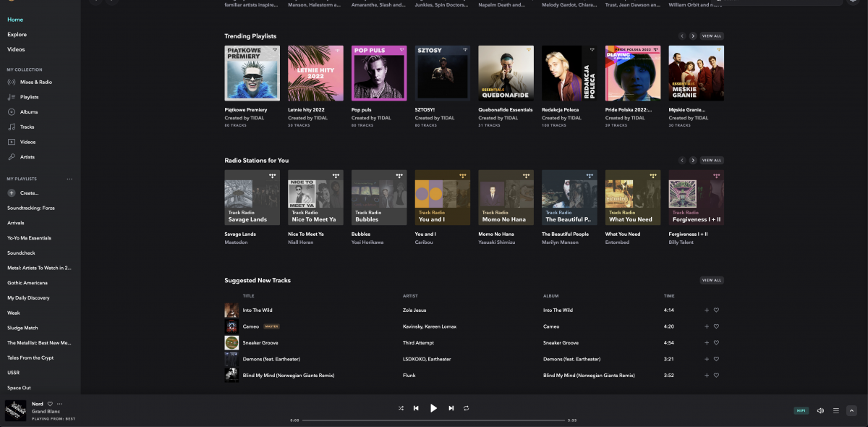The height and width of the screenshot is (427, 868).
Task: Favorite the playing track Nord
Action: tap(51, 404)
